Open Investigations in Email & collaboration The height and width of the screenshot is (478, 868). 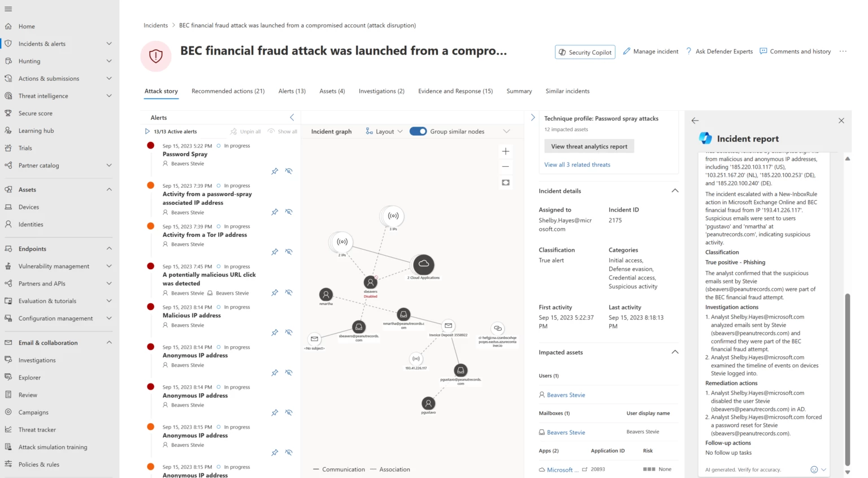point(37,360)
